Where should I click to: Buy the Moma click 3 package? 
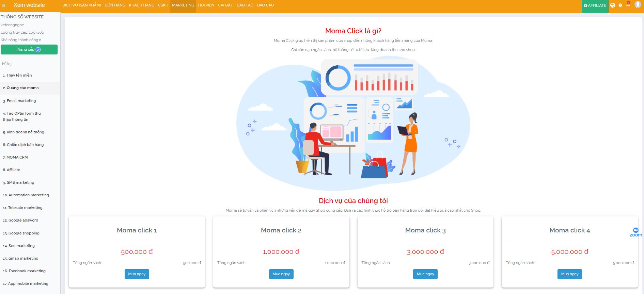click(425, 274)
